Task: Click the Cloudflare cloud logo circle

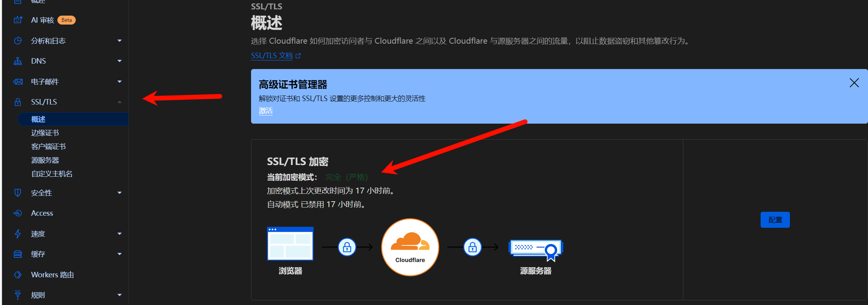Action: [410, 247]
